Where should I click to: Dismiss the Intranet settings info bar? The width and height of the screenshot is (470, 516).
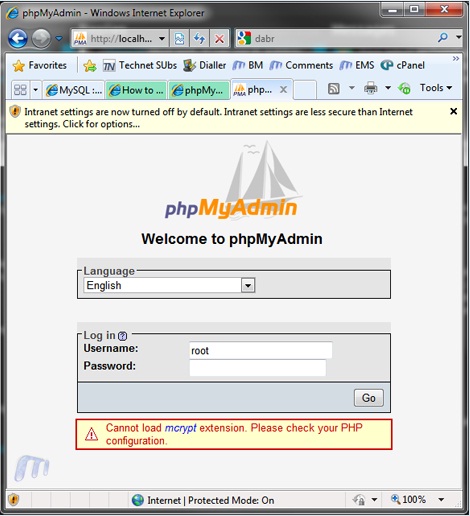[x=453, y=111]
